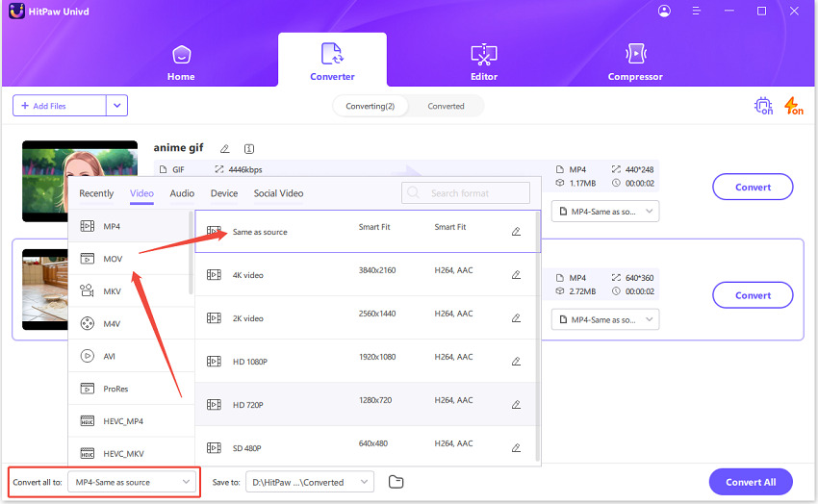
Task: Click the Search format field
Action: pyautogui.click(x=466, y=193)
